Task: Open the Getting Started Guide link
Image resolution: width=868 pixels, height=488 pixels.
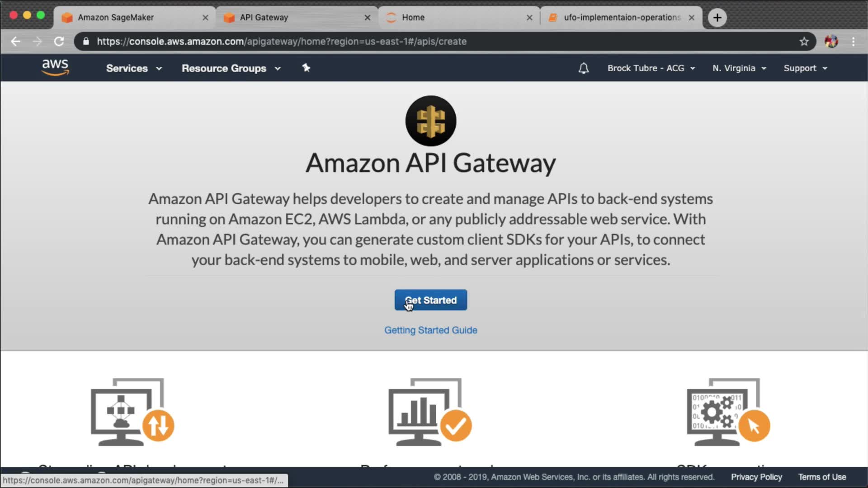Action: pos(430,330)
